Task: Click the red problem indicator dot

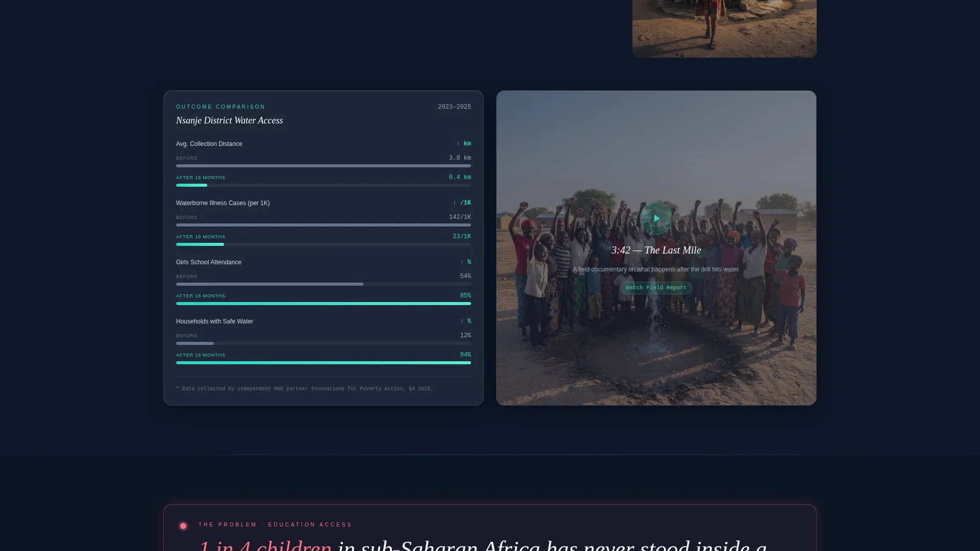Action: 183,526
